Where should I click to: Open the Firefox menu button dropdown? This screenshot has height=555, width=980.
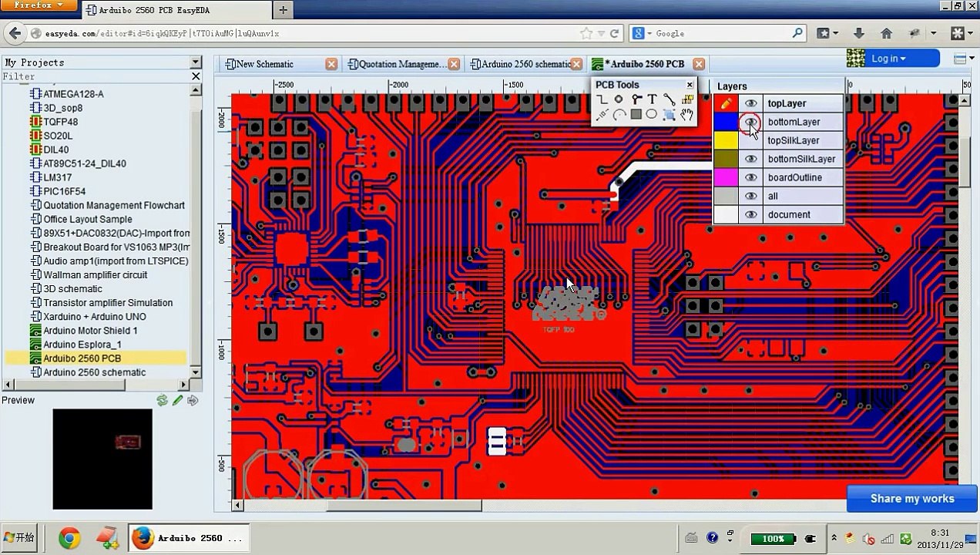point(39,5)
